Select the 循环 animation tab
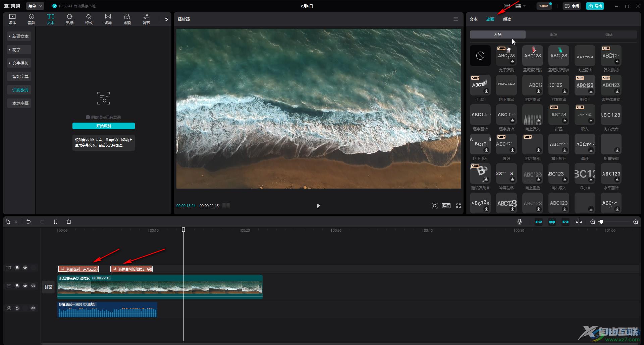 pyautogui.click(x=609, y=34)
